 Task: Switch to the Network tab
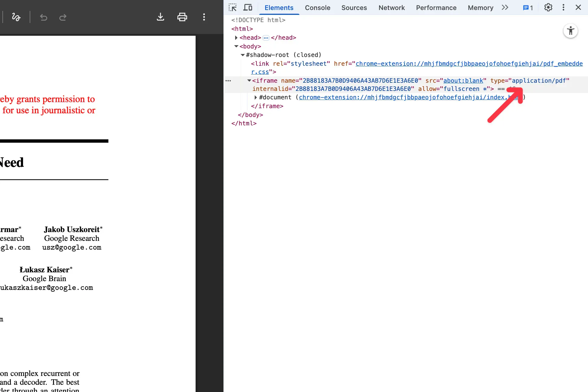click(x=391, y=8)
